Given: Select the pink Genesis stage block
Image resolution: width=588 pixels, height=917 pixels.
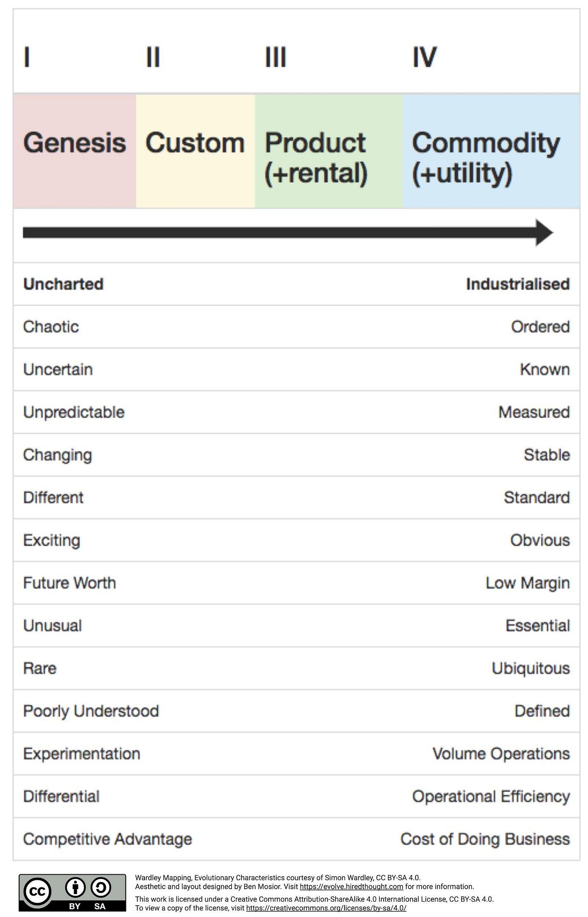Looking at the screenshot, I should point(75,151).
